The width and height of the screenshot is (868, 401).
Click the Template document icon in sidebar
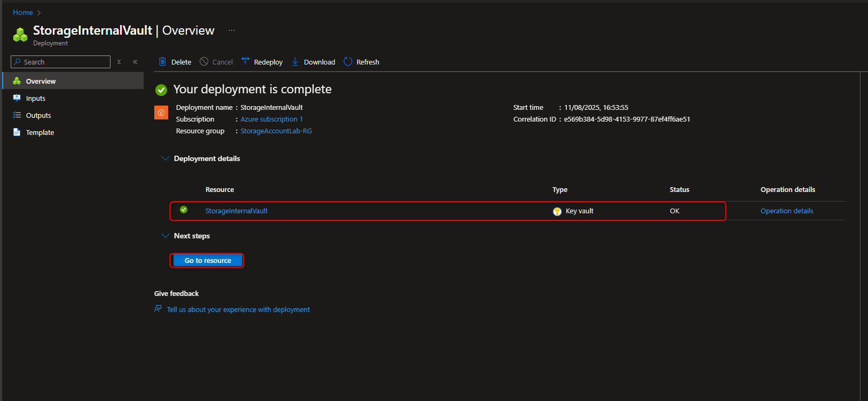17,132
